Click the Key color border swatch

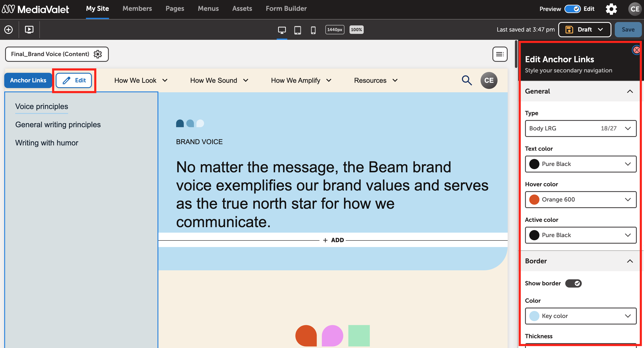click(534, 316)
